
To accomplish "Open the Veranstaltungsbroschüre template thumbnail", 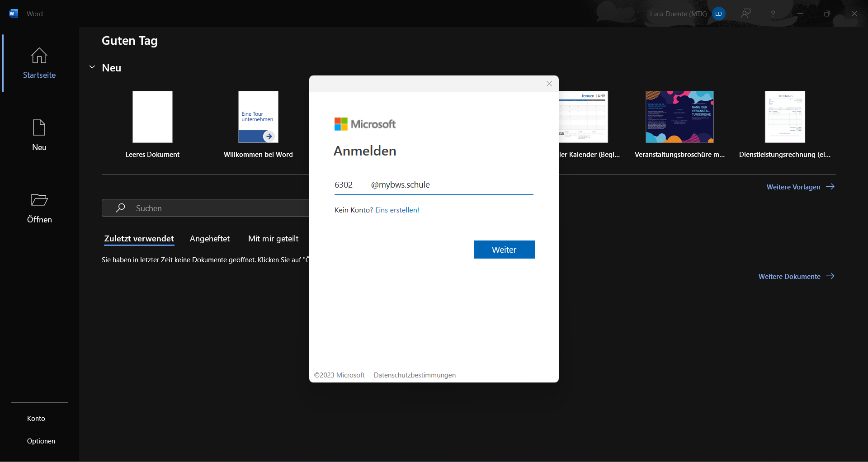I will [679, 117].
